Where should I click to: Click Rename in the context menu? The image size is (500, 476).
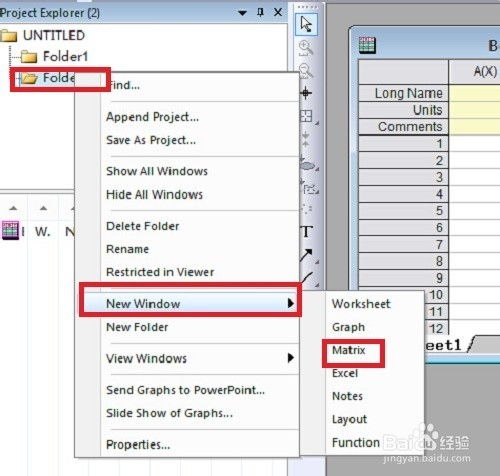pos(127,249)
